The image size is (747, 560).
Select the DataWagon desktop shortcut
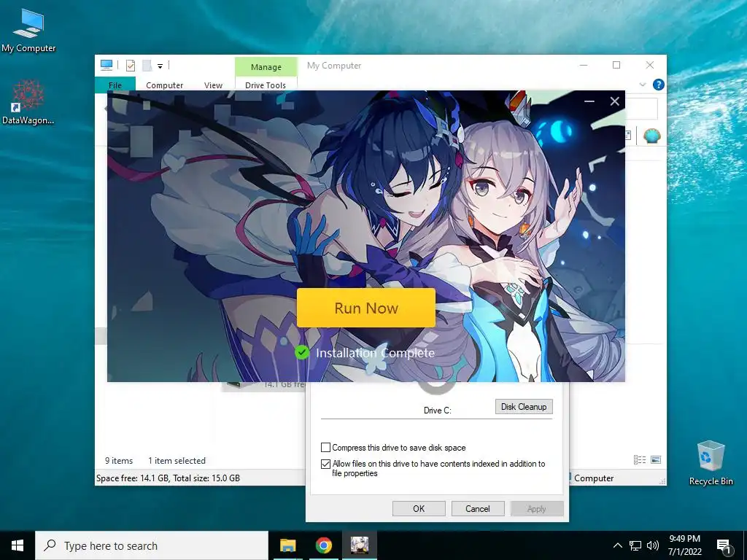click(28, 102)
